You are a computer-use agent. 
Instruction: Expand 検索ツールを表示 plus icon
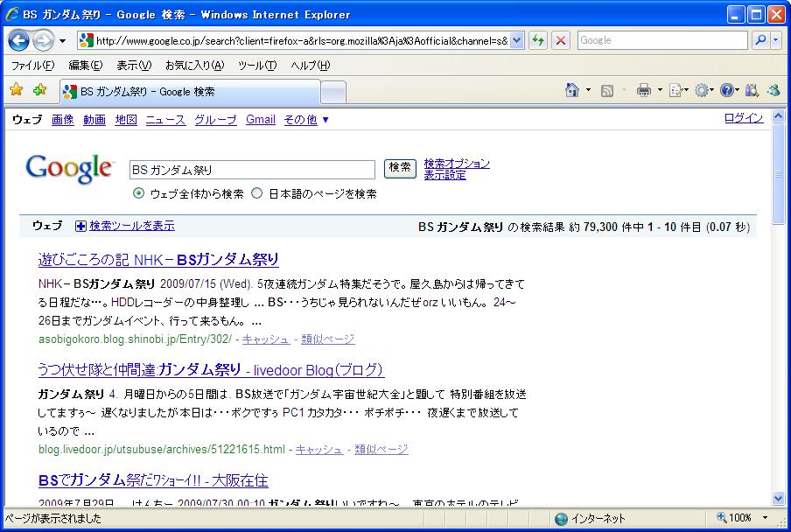(80, 226)
